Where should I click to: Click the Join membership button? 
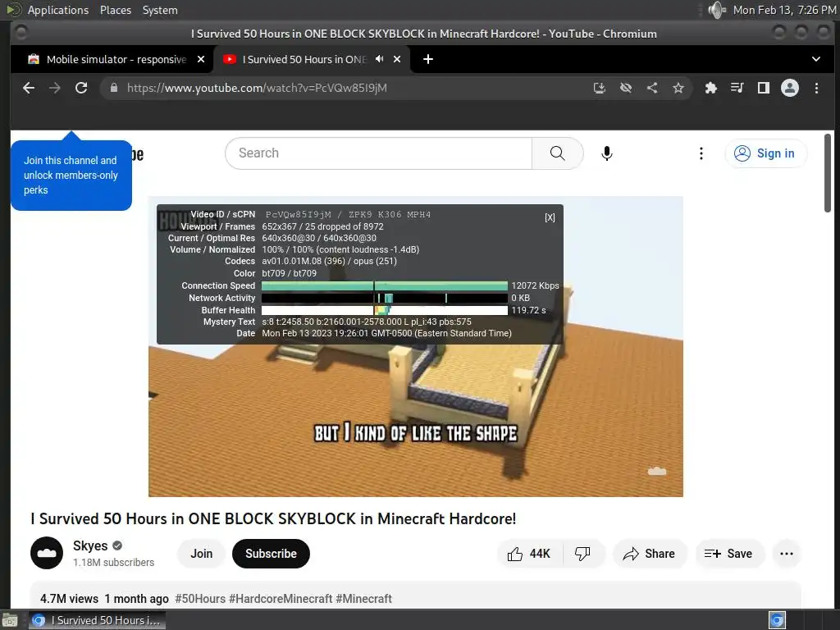(x=202, y=554)
